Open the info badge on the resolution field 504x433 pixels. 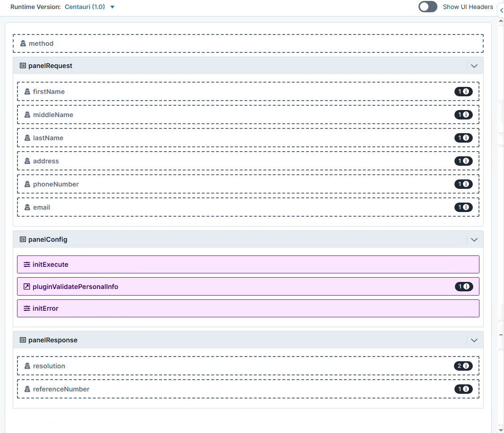pyautogui.click(x=463, y=365)
